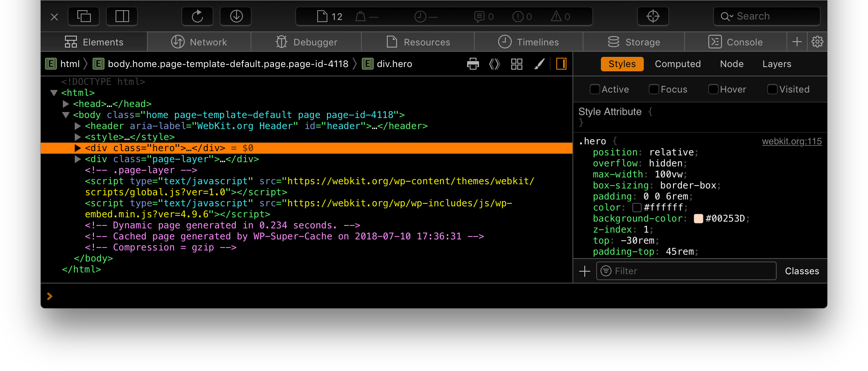Image resolution: width=868 pixels, height=371 pixels.
Task: Switch to the Elements tab
Action: click(x=94, y=42)
